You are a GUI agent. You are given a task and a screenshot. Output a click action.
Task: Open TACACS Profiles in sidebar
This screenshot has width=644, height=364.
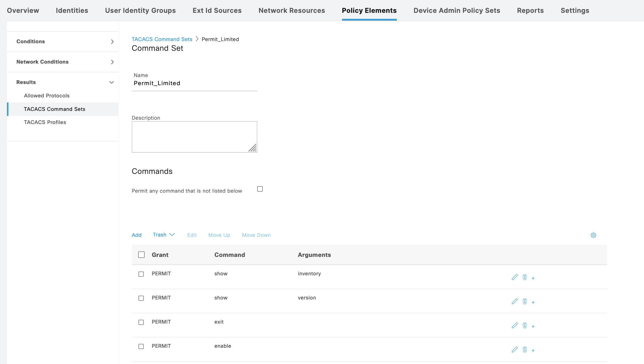point(45,122)
